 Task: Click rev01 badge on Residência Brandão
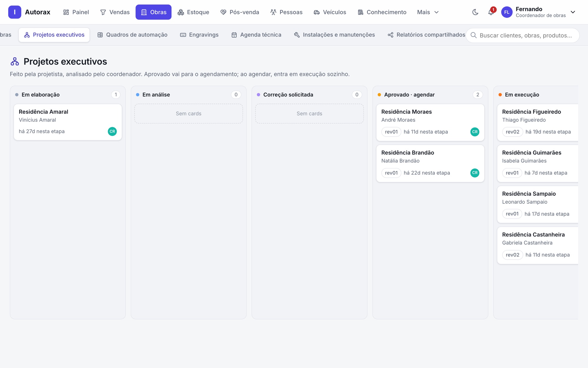391,173
